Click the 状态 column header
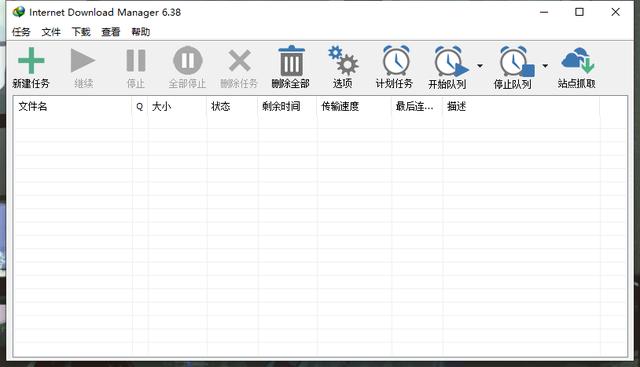The height and width of the screenshot is (367, 640). (x=232, y=107)
